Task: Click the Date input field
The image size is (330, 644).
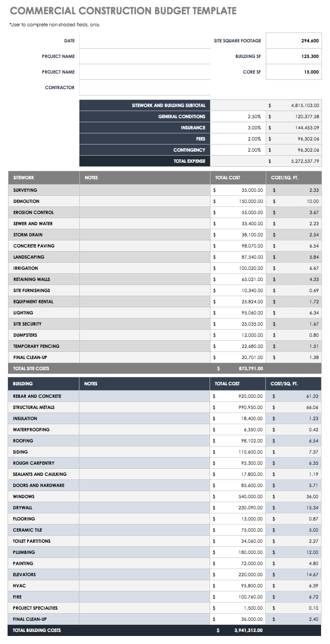Action: point(144,41)
